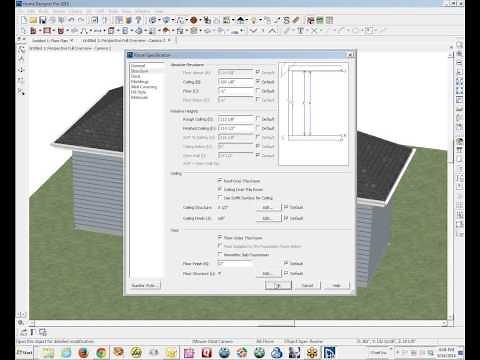Open the Windows Start button
The height and width of the screenshot is (360, 480).
24,352
